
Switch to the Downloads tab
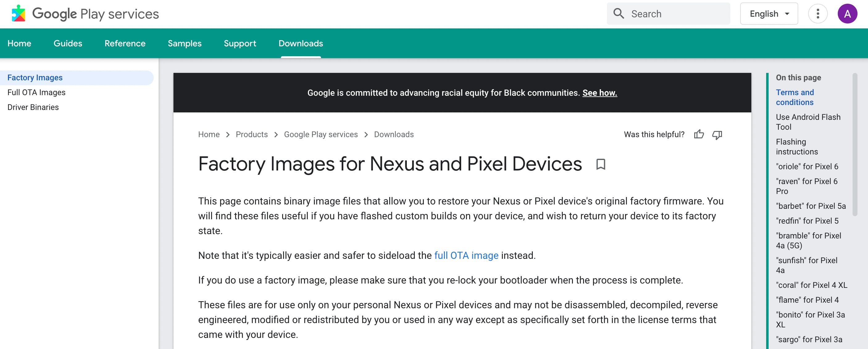300,43
